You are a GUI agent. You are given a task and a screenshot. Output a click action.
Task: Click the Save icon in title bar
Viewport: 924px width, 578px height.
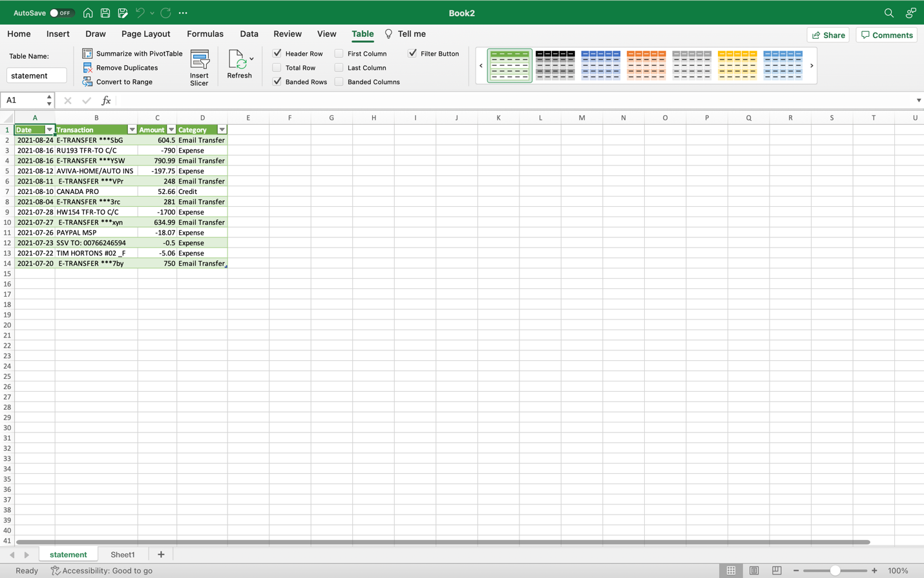pyautogui.click(x=105, y=13)
